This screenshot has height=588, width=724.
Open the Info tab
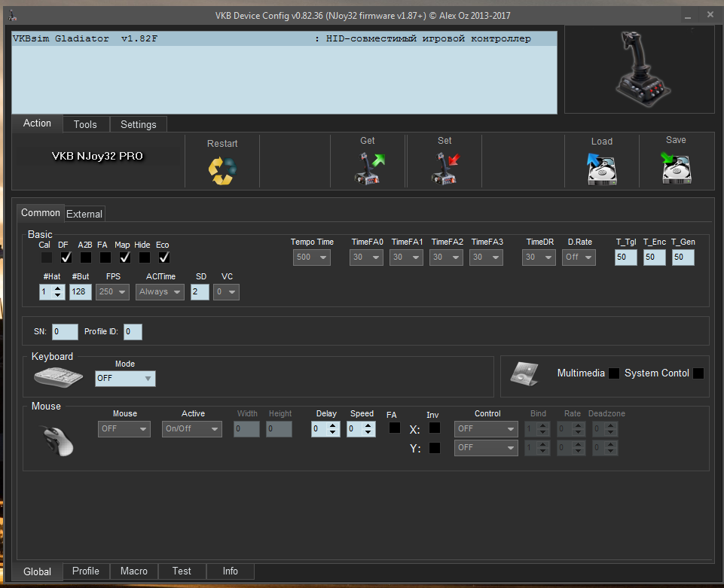230,571
